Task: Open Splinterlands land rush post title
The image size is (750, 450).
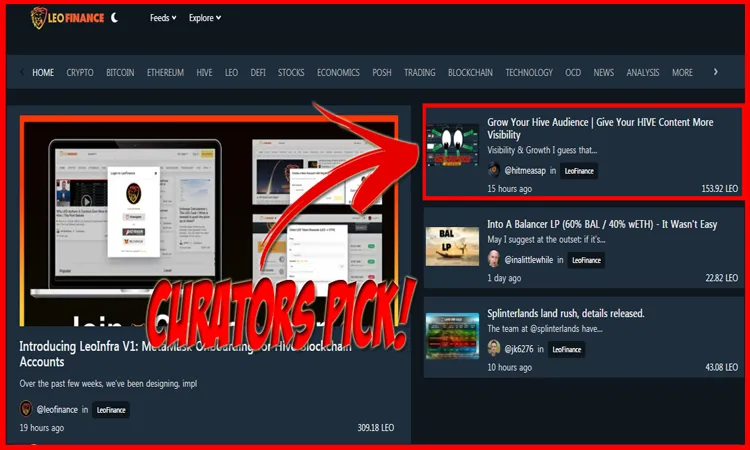Action: tap(566, 314)
